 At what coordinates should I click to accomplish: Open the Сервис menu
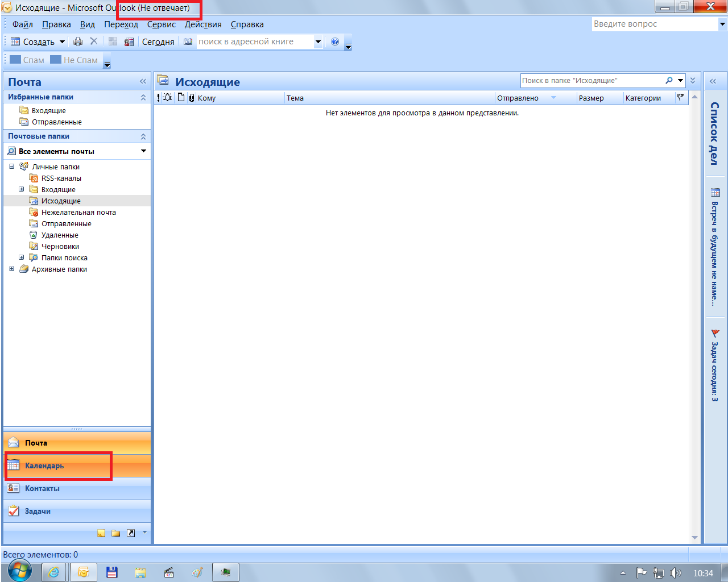pos(161,24)
